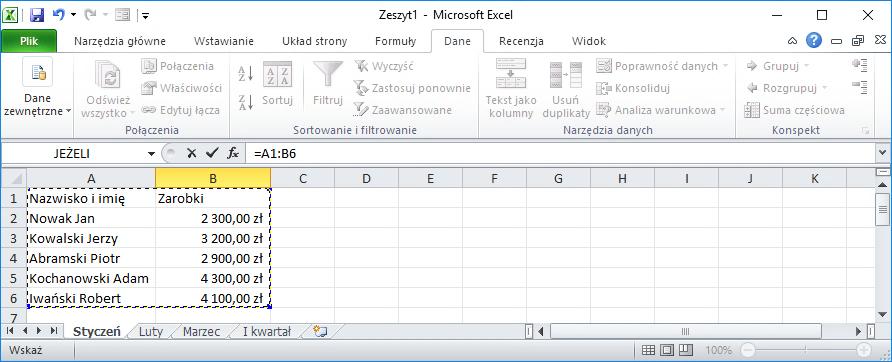
Task: Sort ascending with the A-Z icon
Action: coord(245,73)
